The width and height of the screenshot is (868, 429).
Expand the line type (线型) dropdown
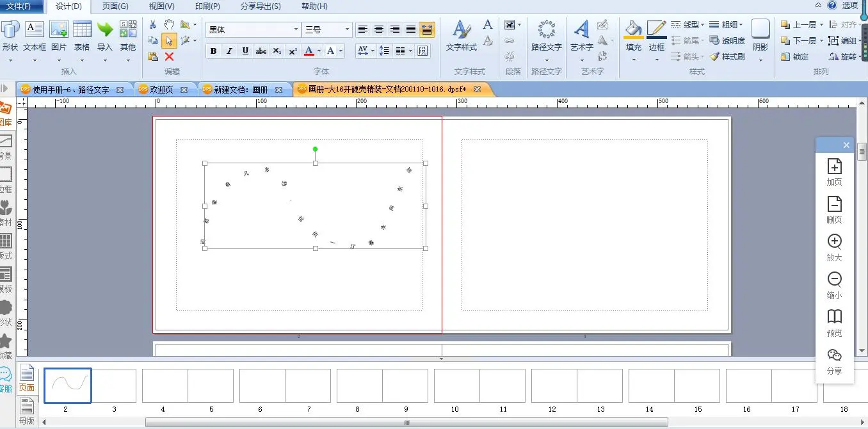687,25
